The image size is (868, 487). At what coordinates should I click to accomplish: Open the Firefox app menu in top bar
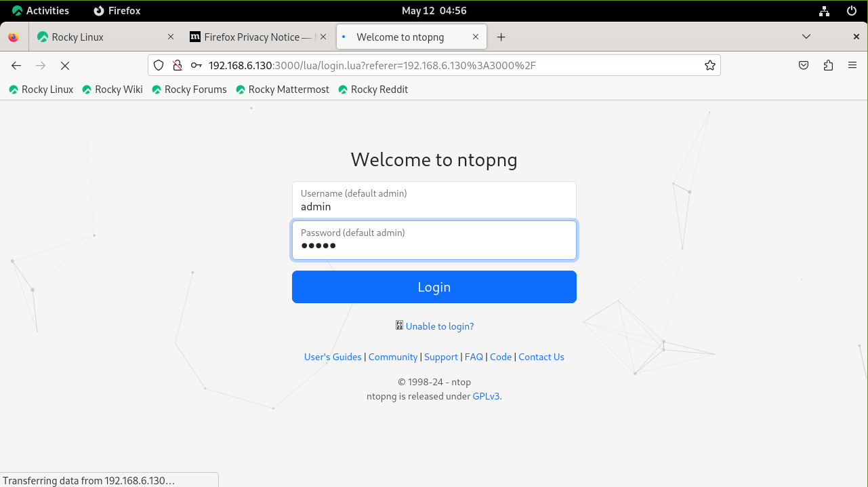coord(117,11)
